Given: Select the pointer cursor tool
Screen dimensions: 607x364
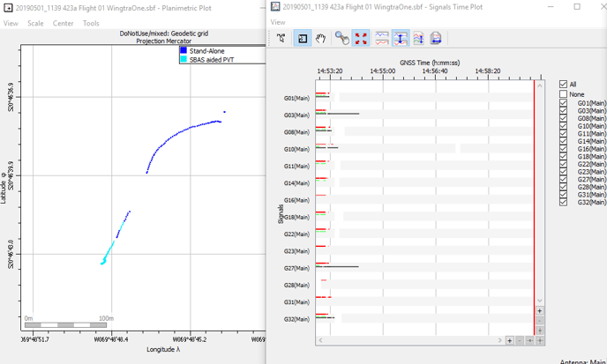Looking at the screenshot, I should (281, 38).
